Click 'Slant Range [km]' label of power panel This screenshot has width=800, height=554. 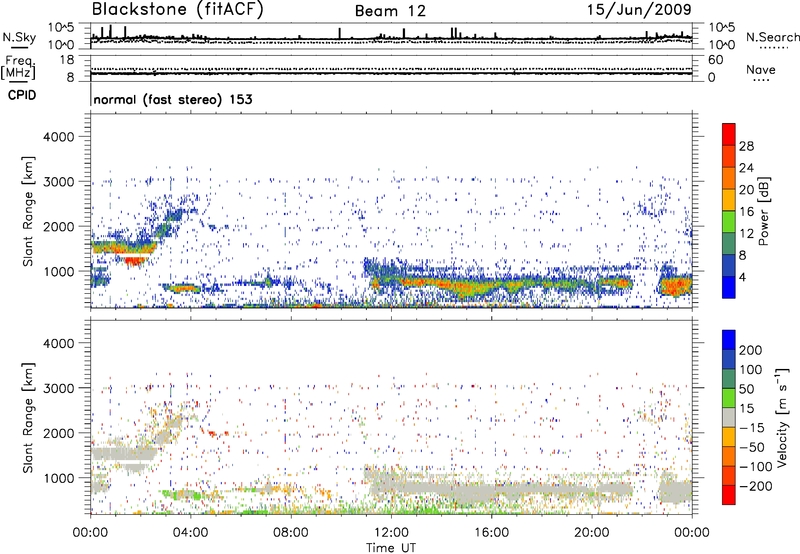coord(28,211)
